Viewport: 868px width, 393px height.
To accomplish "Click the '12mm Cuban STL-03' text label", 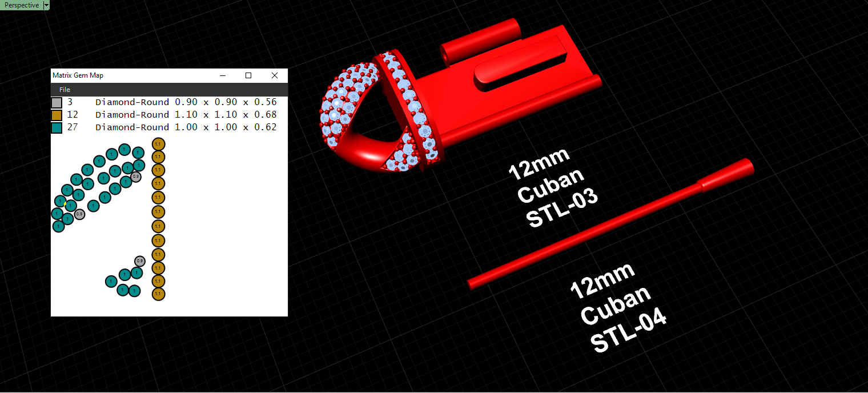I will [553, 188].
